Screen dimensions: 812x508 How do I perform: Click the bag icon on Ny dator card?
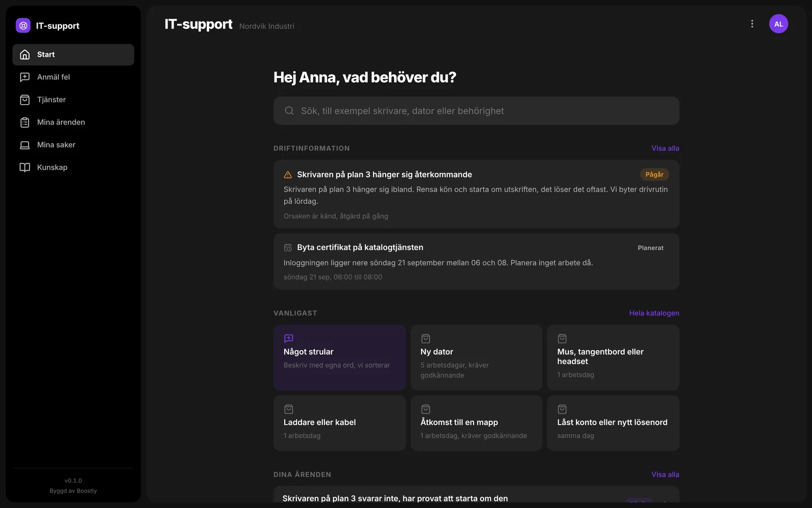click(x=425, y=338)
